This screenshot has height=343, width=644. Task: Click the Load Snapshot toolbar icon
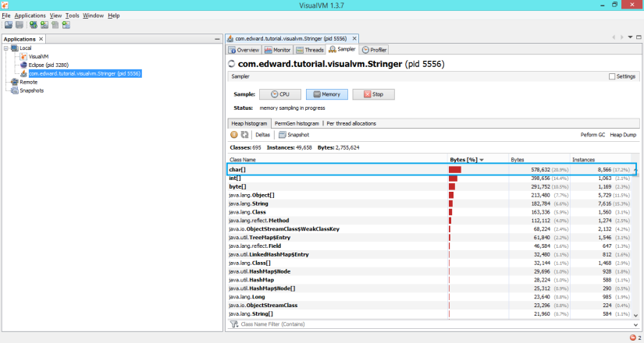tap(8, 25)
